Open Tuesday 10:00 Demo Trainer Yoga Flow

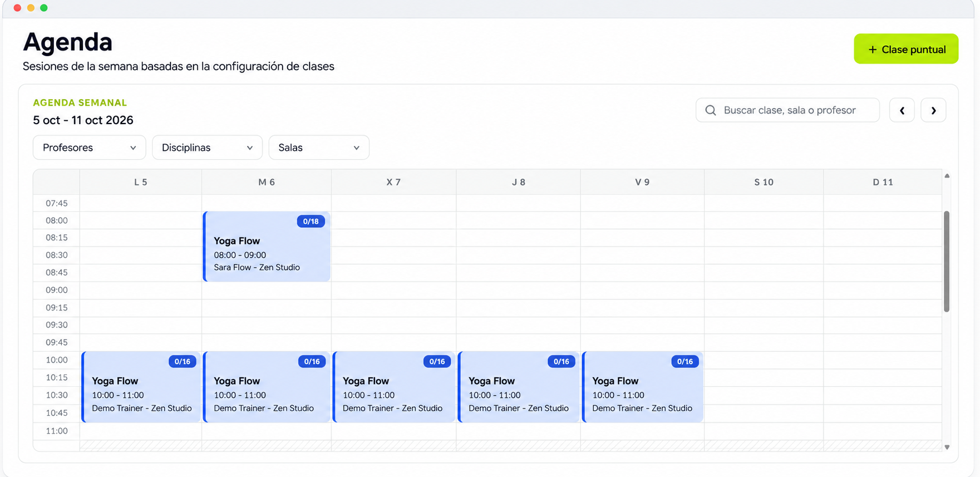tap(267, 387)
